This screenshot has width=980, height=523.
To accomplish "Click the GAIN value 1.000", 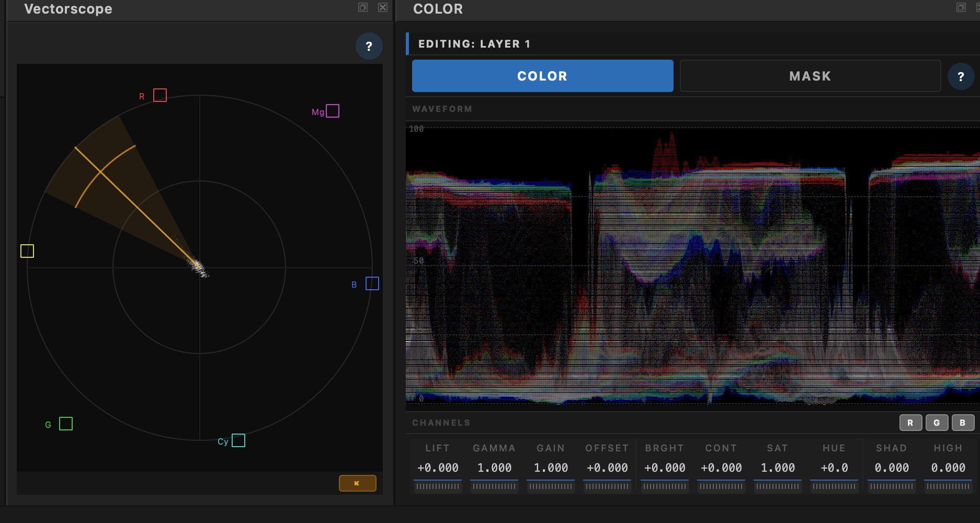I will (551, 468).
